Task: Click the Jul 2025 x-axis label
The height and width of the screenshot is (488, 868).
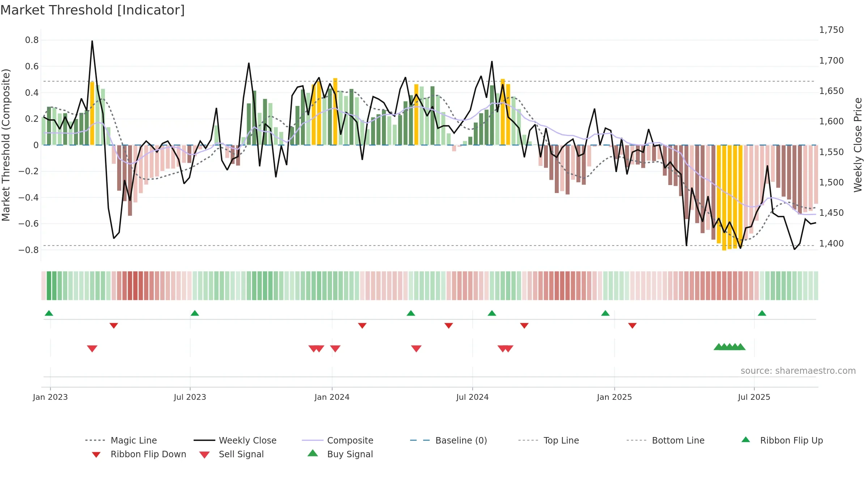Action: [754, 397]
